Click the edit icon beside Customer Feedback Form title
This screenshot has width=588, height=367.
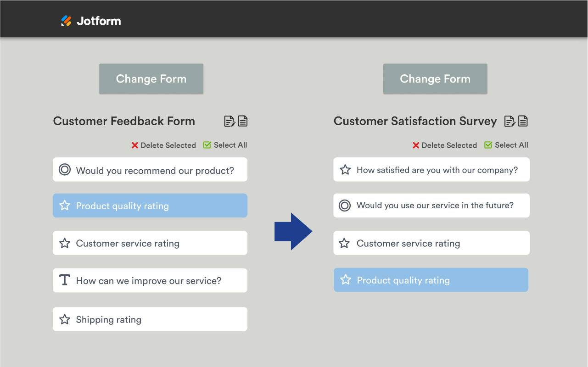[229, 121]
